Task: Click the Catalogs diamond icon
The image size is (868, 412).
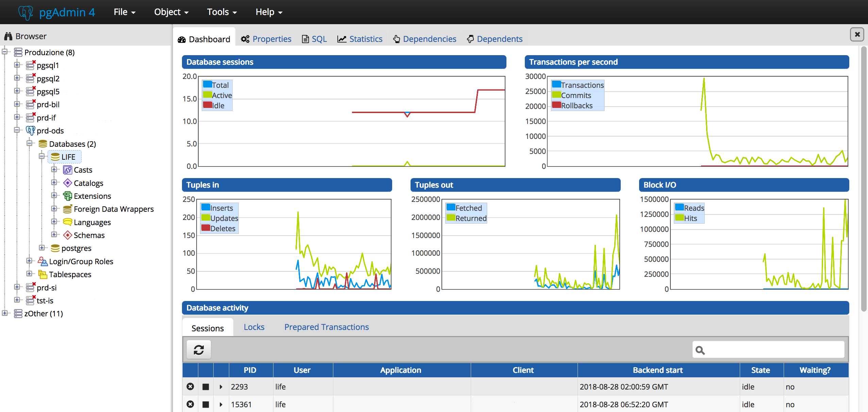Action: pos(68,183)
